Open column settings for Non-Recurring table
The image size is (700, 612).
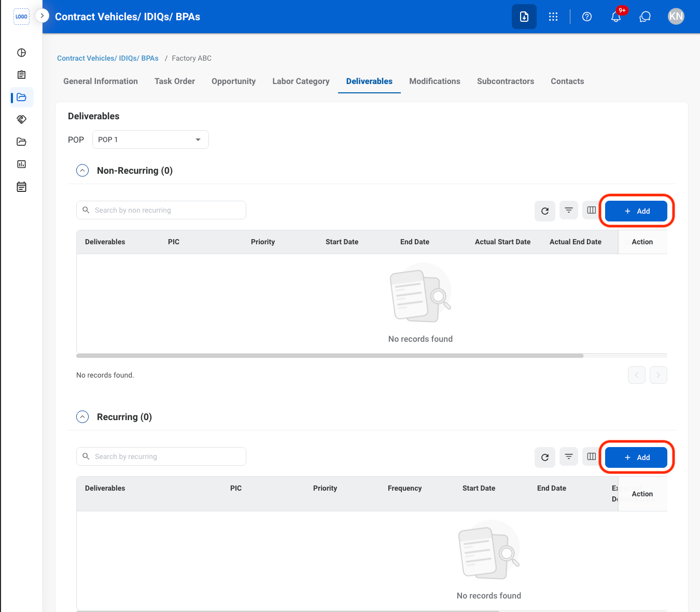tap(592, 210)
